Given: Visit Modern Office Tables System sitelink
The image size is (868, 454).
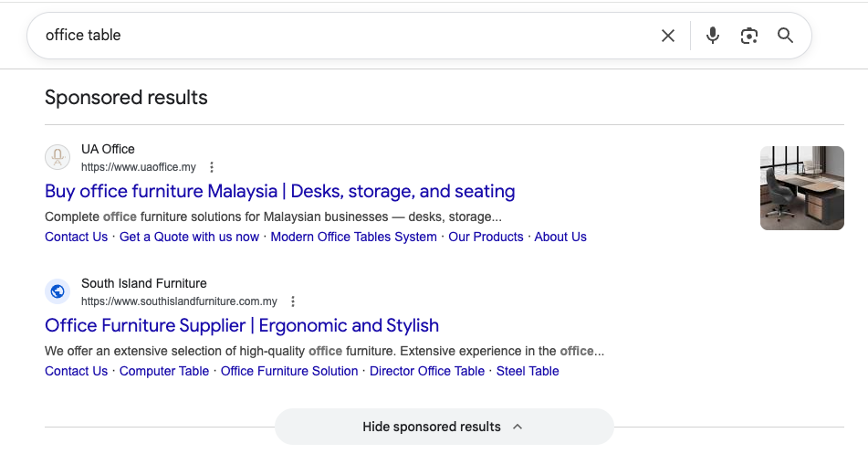Looking at the screenshot, I should coord(353,237).
